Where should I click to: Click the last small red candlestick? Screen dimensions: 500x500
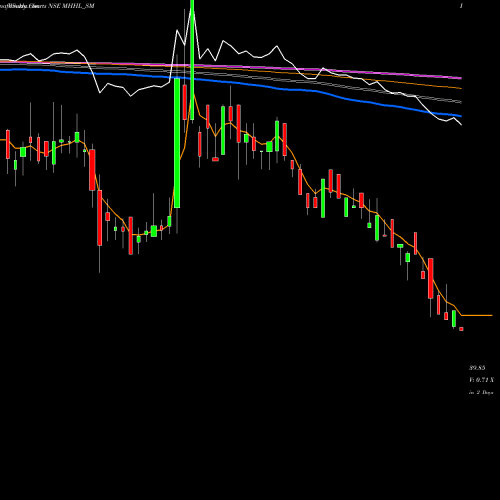[461, 329]
